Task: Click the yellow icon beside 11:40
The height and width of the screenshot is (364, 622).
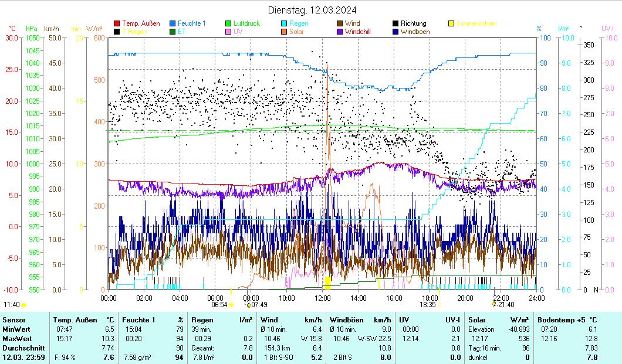Action: pos(24,305)
